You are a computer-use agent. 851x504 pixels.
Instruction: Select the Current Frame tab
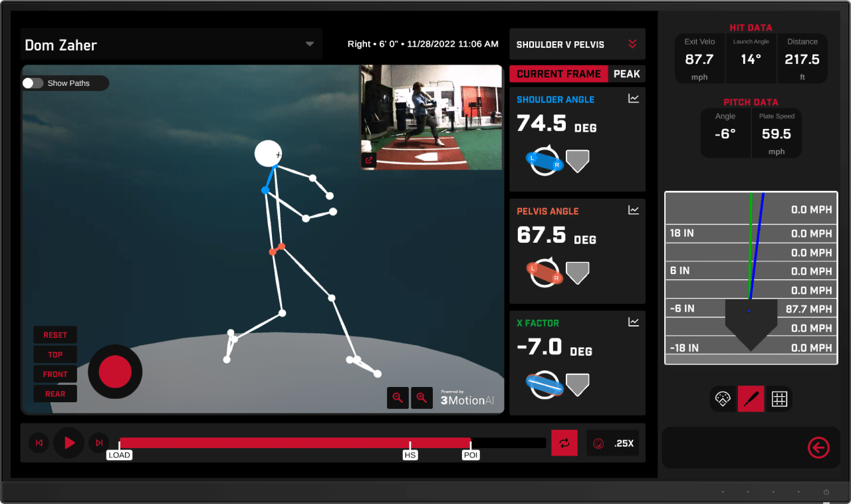tap(558, 74)
